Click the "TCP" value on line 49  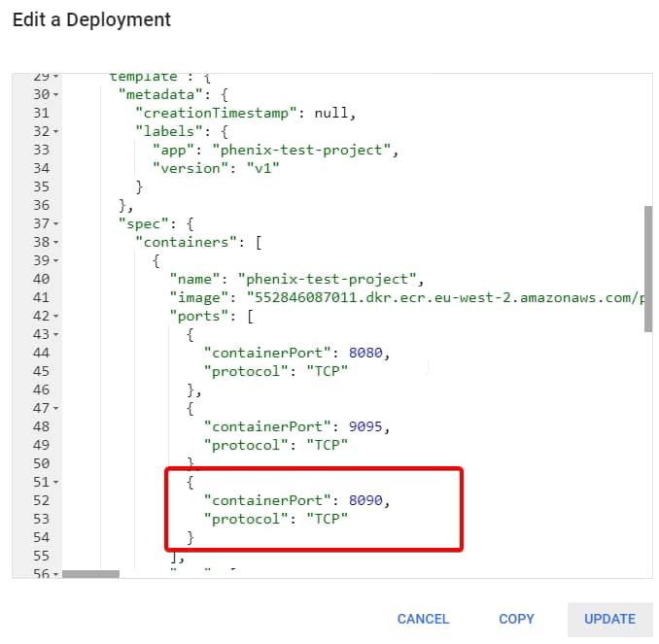point(327,445)
